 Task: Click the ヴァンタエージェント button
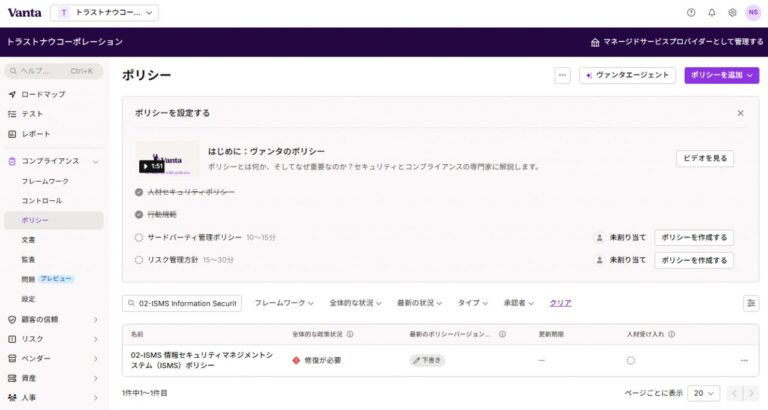pos(627,75)
